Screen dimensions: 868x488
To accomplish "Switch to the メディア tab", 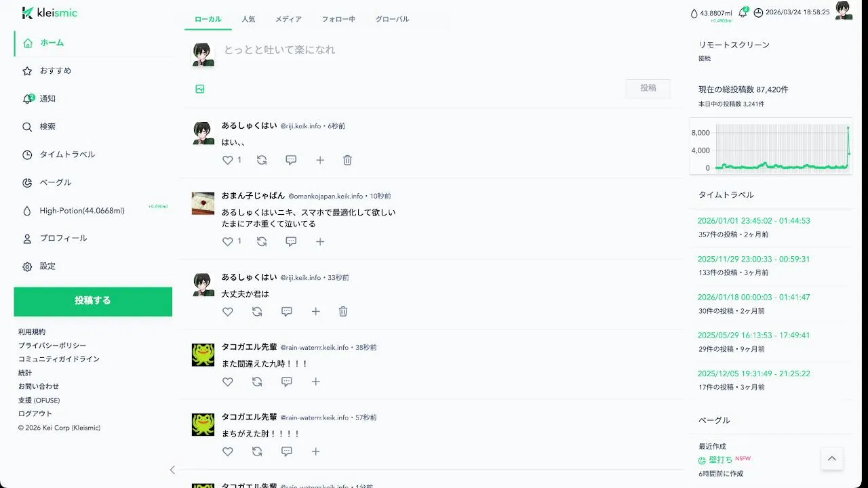I will click(x=288, y=19).
